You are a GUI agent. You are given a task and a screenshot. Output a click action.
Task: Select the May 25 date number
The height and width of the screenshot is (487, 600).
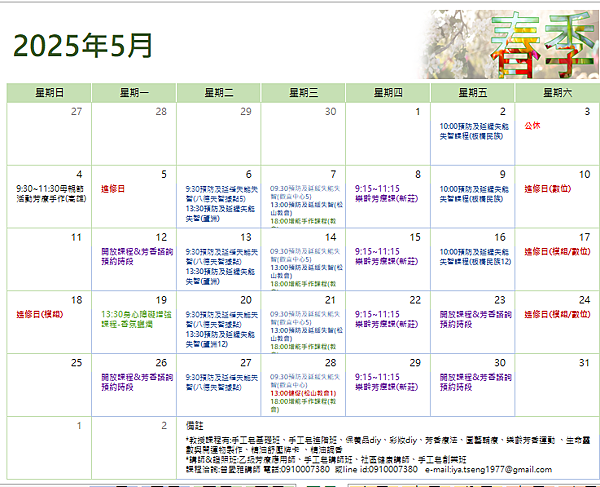point(77,363)
